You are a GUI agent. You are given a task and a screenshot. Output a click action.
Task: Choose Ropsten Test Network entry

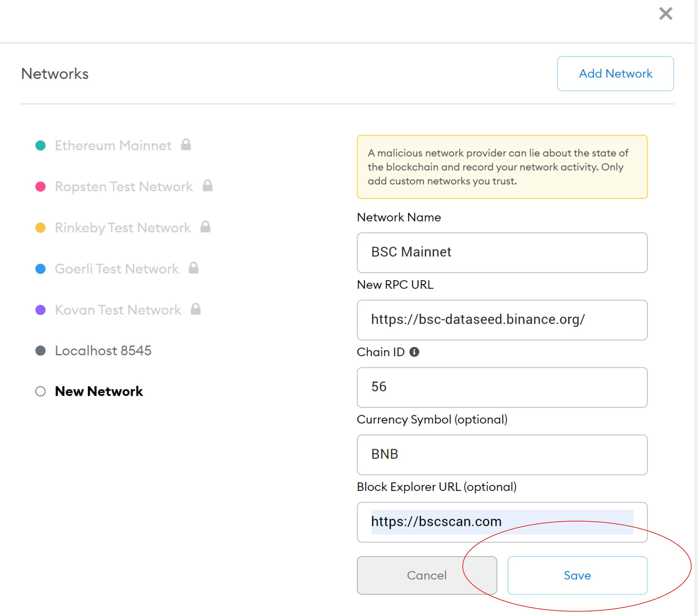124,187
